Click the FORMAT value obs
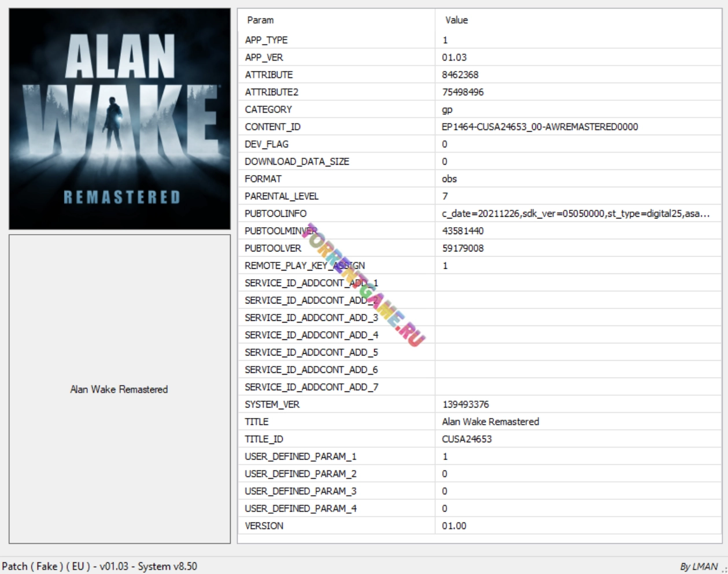The width and height of the screenshot is (728, 574). 449,179
